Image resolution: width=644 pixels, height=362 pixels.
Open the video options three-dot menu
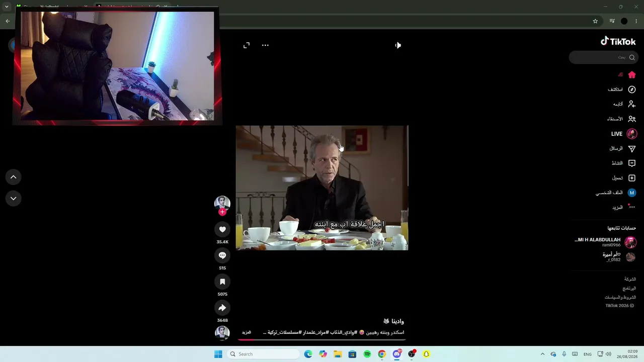[x=265, y=45]
